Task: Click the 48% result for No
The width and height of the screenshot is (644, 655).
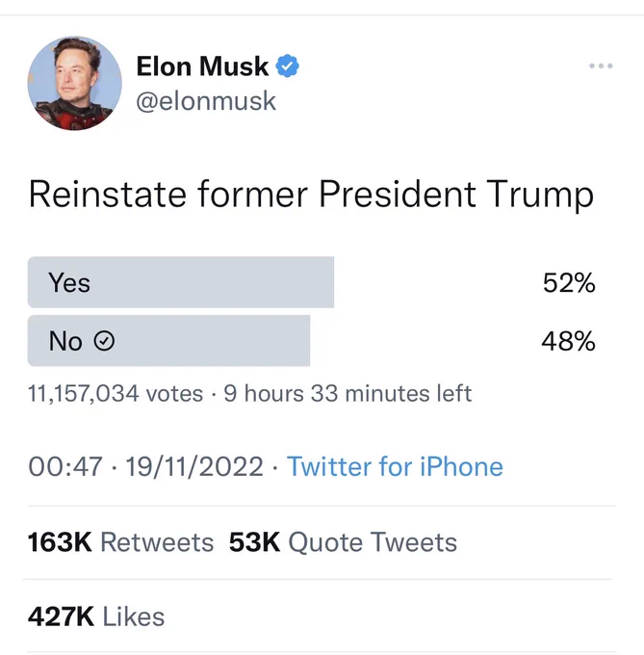Action: coord(568,341)
